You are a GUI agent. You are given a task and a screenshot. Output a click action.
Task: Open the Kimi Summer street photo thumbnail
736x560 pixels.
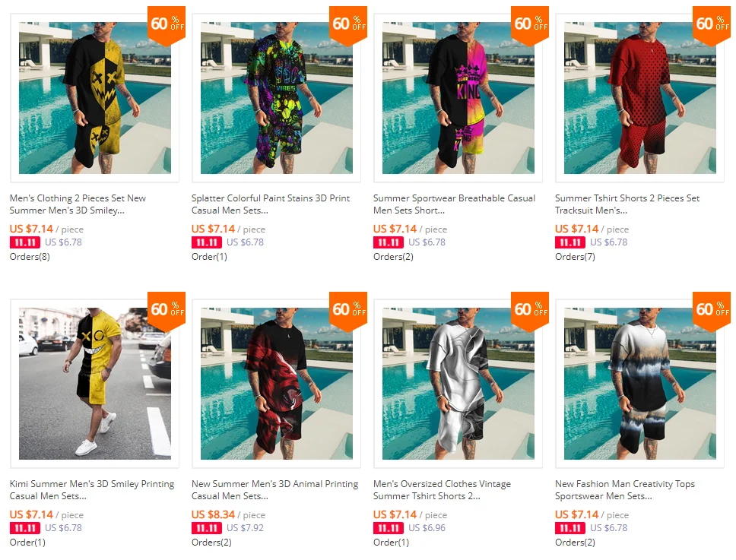coord(95,383)
